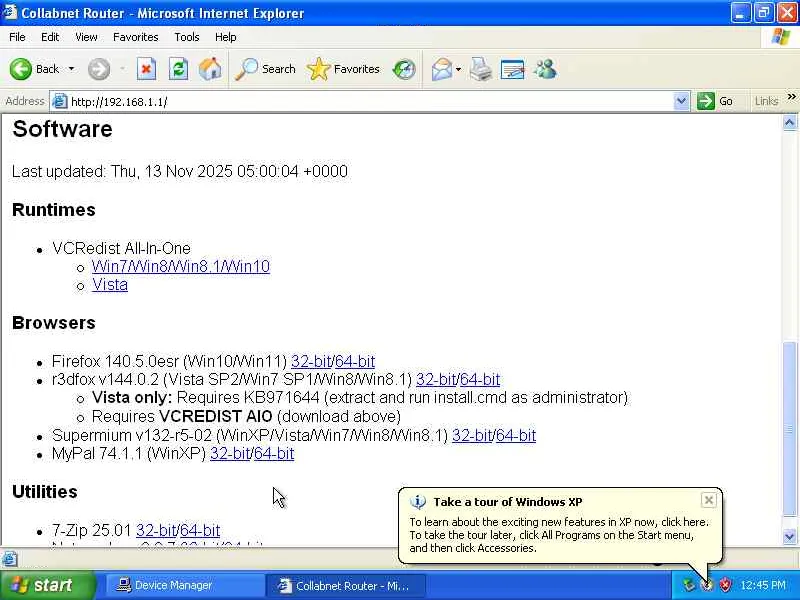Open the History pane icon
Screen dimensions: 800x600
click(404, 69)
